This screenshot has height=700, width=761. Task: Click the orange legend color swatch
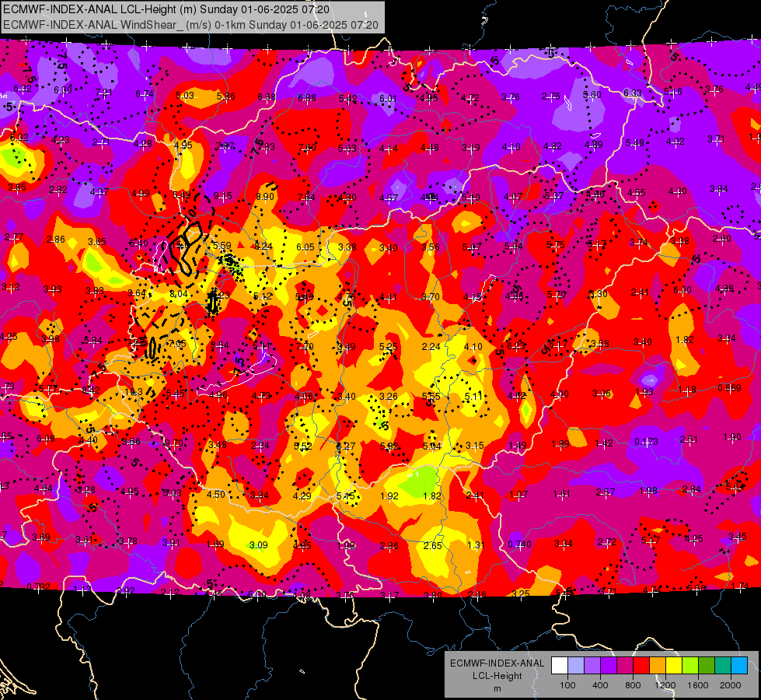[658, 665]
